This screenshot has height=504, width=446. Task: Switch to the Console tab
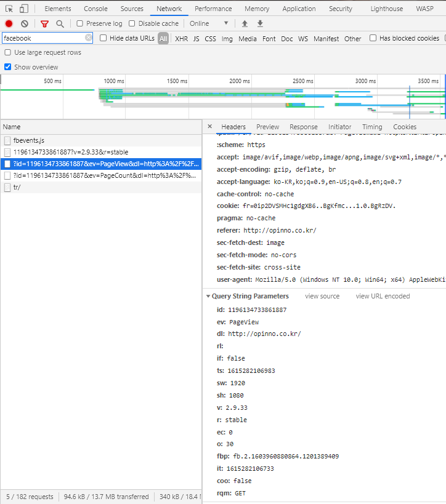tap(95, 9)
